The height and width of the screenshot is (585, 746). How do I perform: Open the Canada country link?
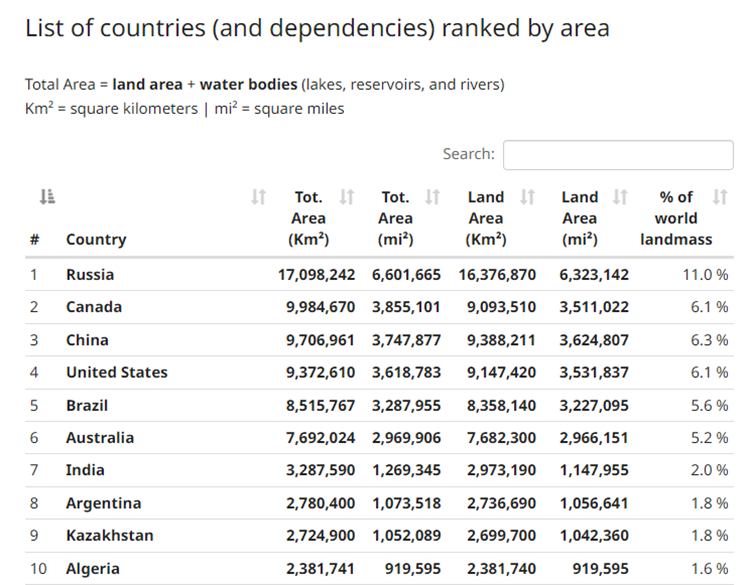94,307
